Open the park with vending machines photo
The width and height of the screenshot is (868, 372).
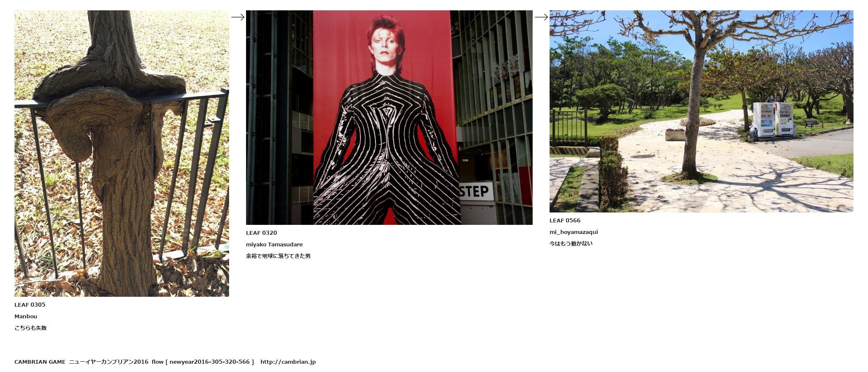click(701, 111)
